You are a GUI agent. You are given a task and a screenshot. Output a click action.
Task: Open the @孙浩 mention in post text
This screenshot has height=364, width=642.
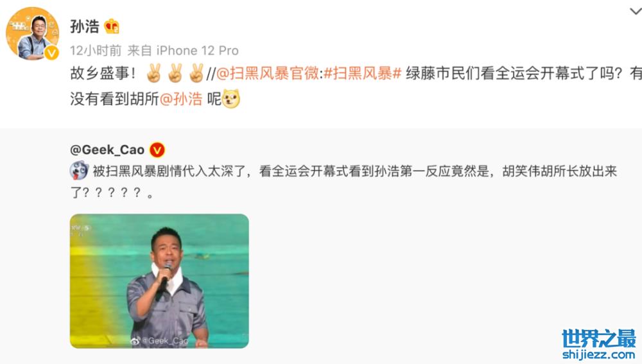[x=180, y=99]
